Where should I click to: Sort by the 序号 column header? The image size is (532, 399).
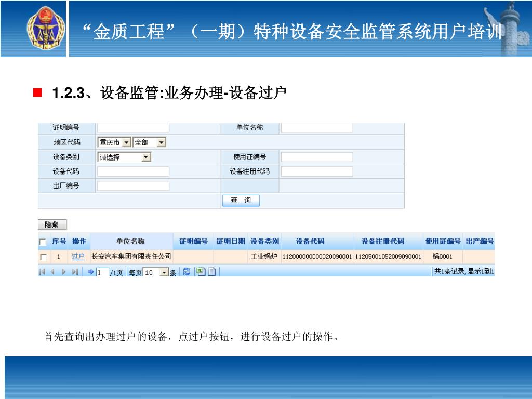59,241
